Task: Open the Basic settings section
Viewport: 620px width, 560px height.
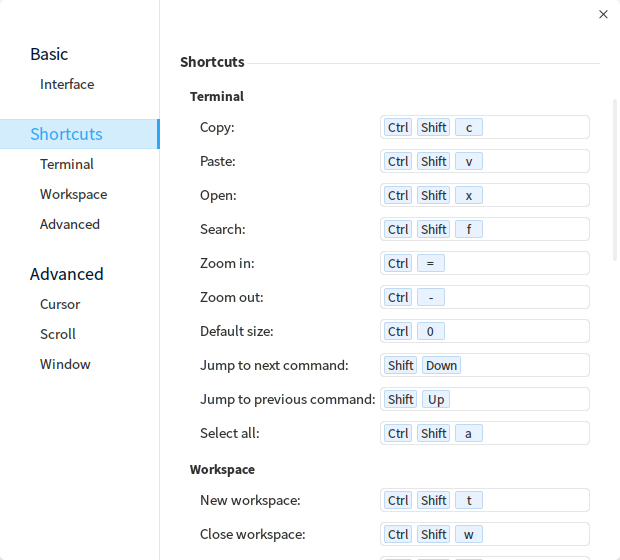Action: pos(49,54)
